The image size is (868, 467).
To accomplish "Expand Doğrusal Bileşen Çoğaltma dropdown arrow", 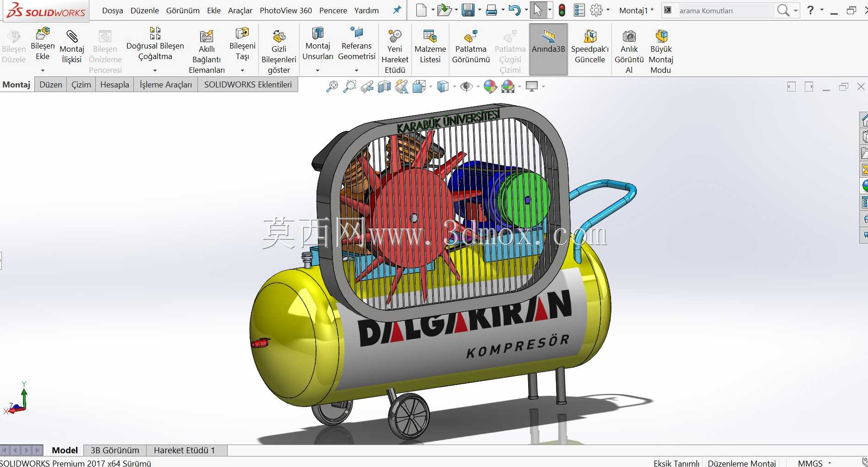I will (155, 71).
